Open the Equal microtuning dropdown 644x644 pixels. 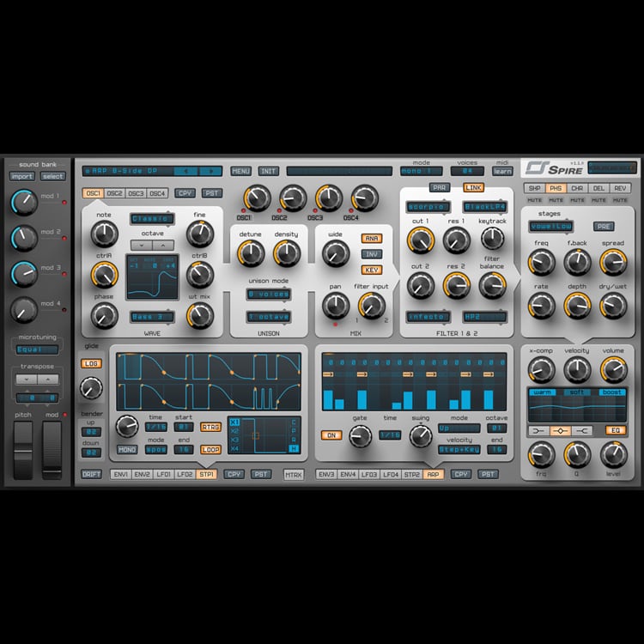(37, 349)
